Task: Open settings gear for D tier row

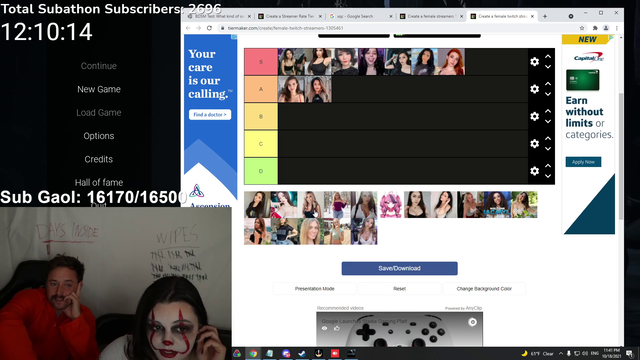Action: 534,171
